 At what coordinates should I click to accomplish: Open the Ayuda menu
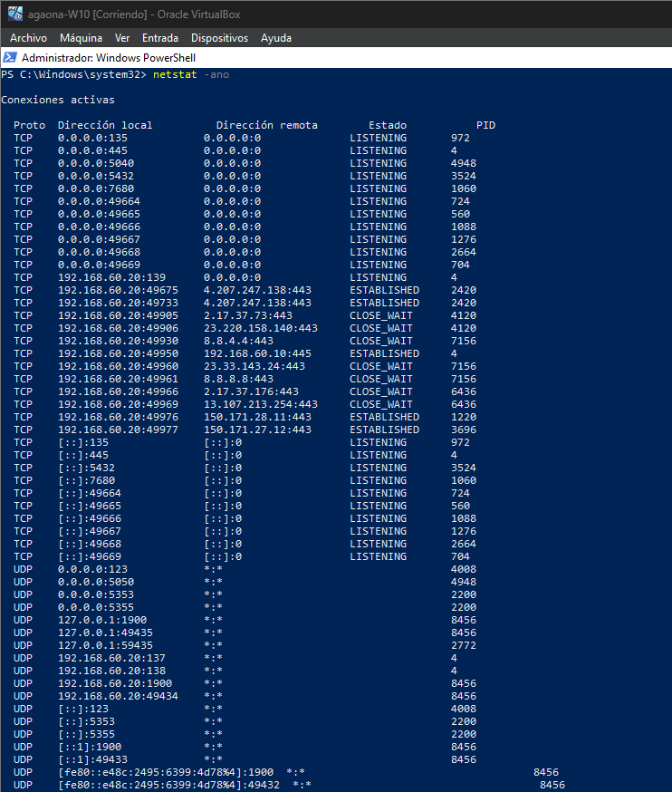[276, 38]
